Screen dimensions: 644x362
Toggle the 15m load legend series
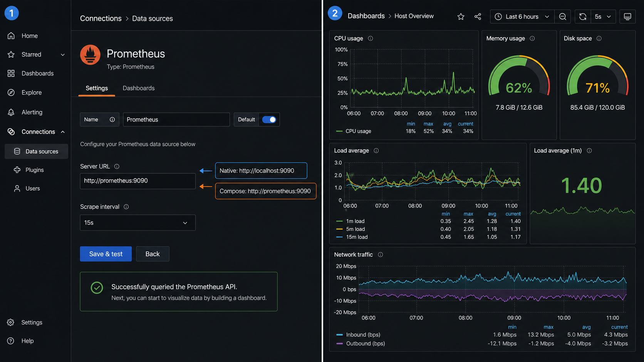point(352,237)
